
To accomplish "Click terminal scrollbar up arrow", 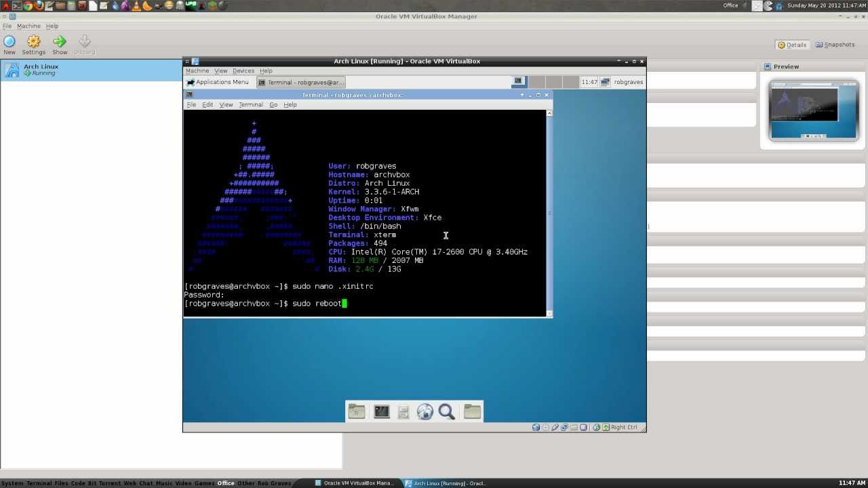I will [549, 113].
